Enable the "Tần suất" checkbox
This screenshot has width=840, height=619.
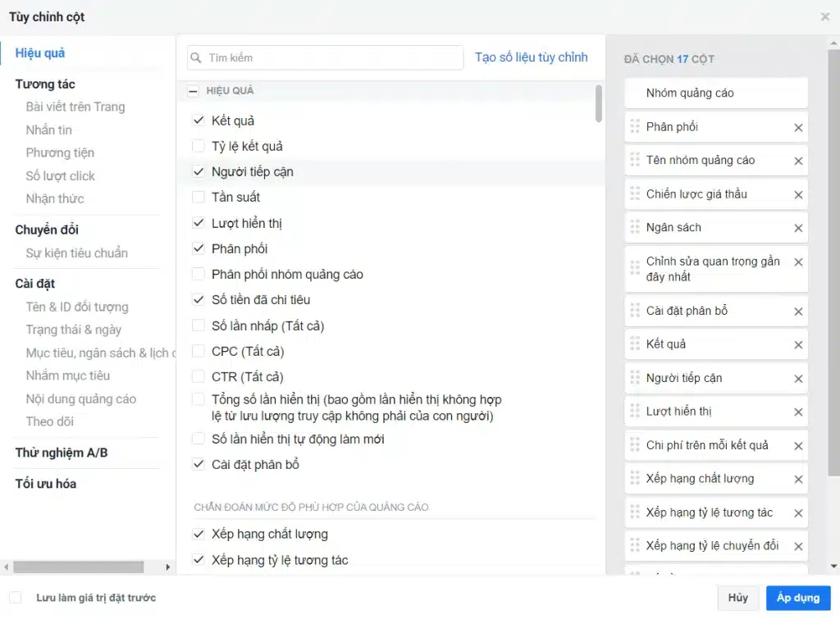coord(198,197)
